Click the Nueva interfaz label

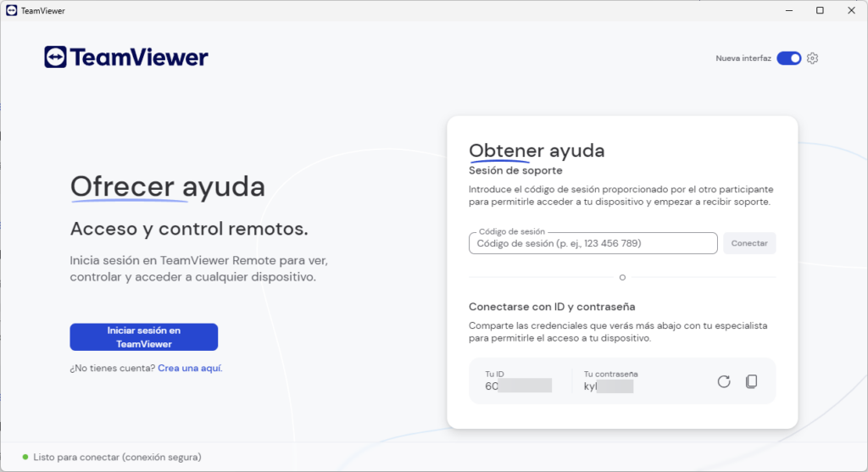[743, 58]
